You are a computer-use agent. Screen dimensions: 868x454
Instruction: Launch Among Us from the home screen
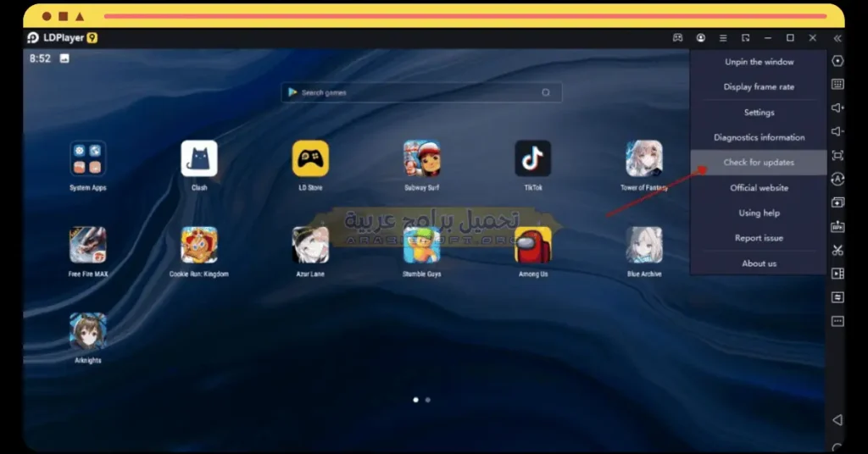(532, 245)
